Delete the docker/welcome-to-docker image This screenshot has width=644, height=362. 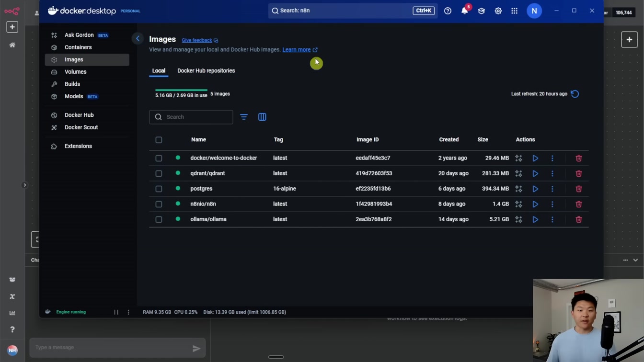pyautogui.click(x=579, y=158)
